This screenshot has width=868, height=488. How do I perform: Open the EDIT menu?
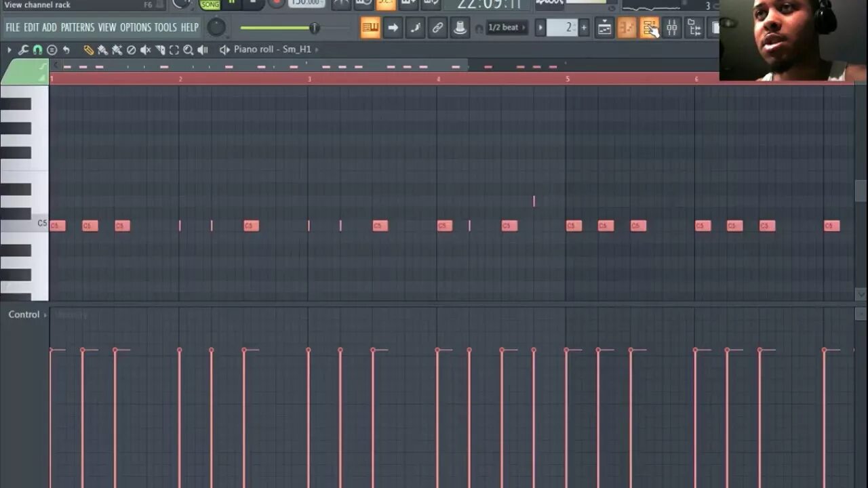[31, 28]
